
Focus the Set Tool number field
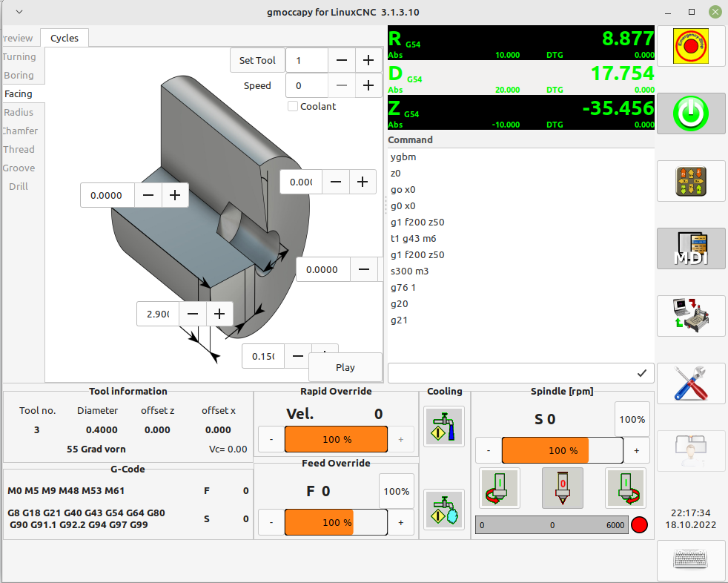point(307,60)
